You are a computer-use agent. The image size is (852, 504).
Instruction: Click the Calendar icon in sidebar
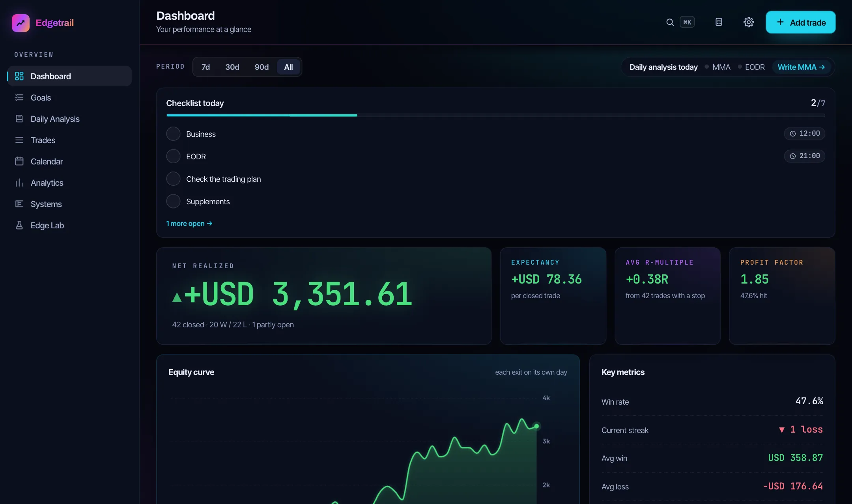click(19, 161)
